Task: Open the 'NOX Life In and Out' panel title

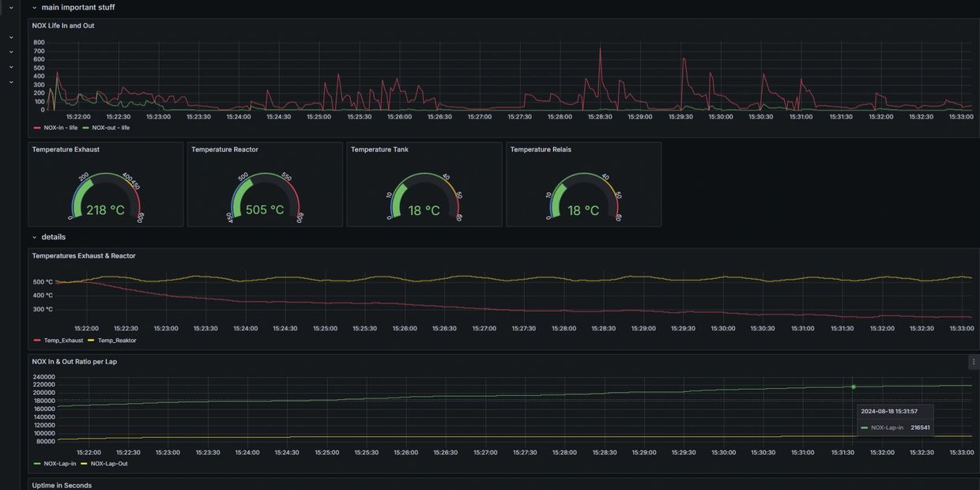Action: 63,25
